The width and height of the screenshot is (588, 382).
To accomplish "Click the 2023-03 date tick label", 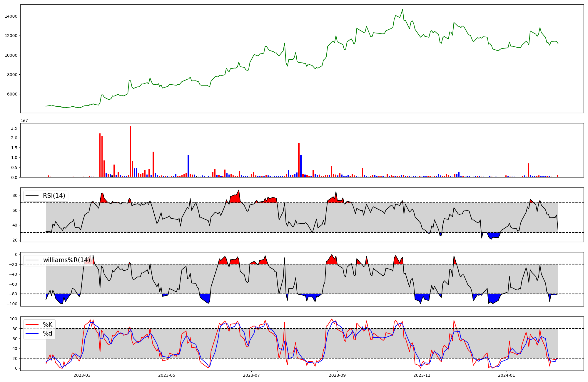I will coord(82,375).
